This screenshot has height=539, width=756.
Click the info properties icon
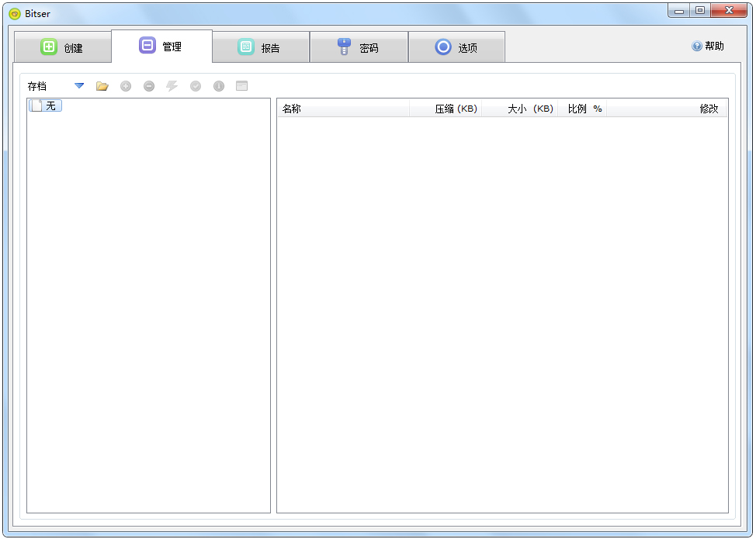click(219, 86)
